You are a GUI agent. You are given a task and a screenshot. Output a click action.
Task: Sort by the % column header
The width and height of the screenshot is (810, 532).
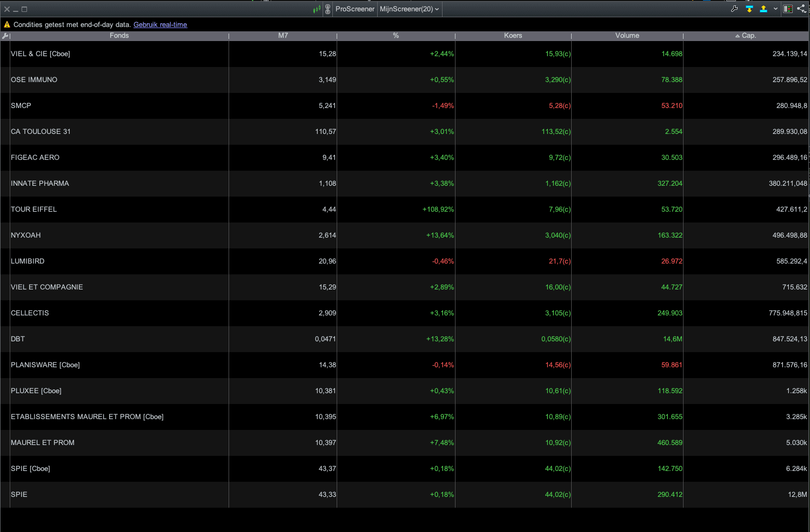[x=396, y=36]
